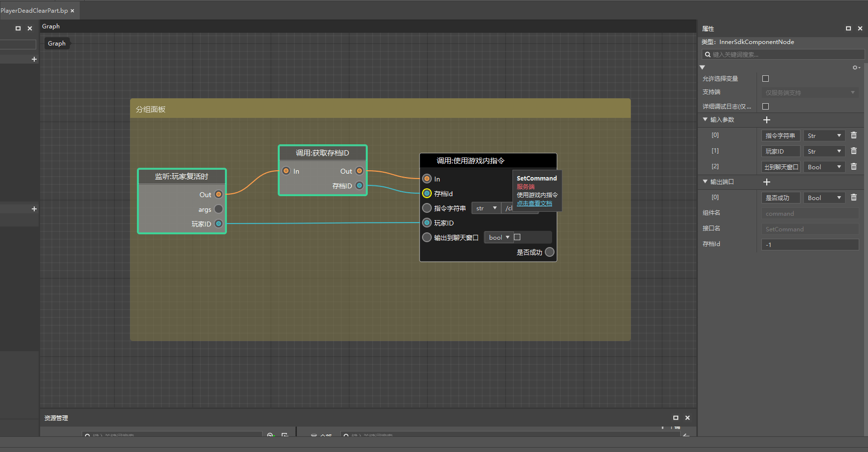Collapse the 输入参数 section

705,119
